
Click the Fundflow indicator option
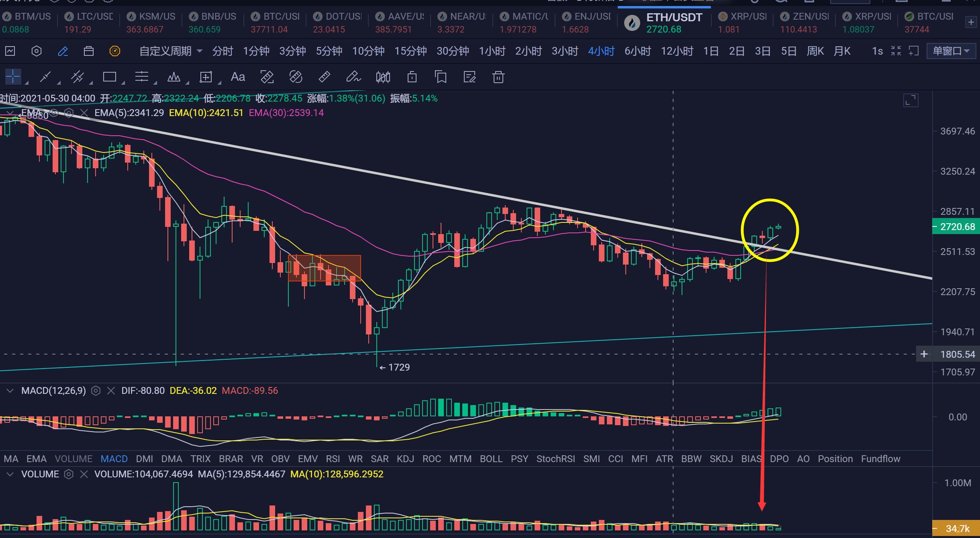click(880, 459)
